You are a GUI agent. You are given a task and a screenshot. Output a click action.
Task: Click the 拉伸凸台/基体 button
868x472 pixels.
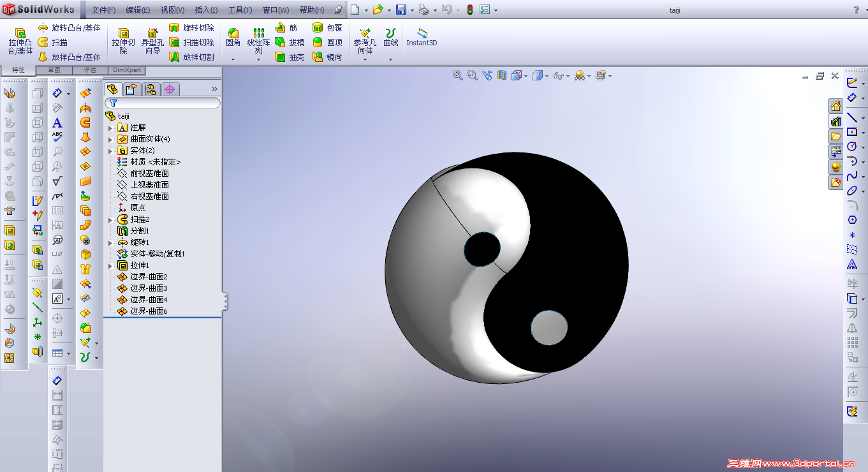pos(20,41)
